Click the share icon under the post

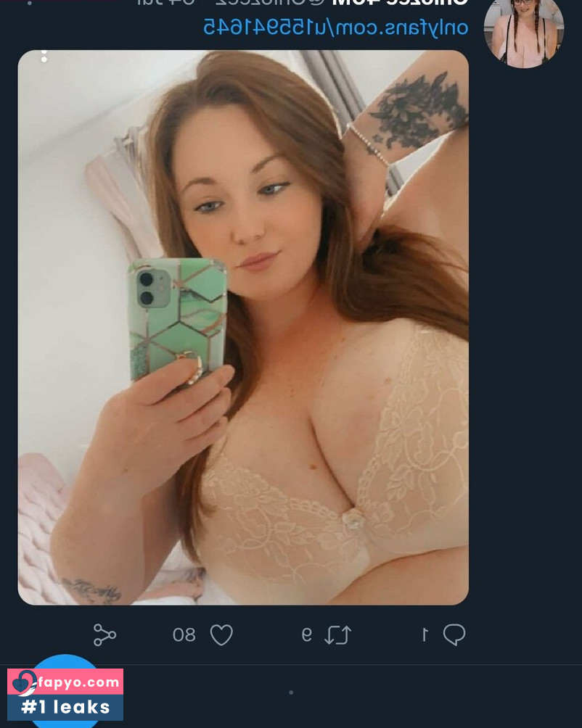(x=104, y=634)
